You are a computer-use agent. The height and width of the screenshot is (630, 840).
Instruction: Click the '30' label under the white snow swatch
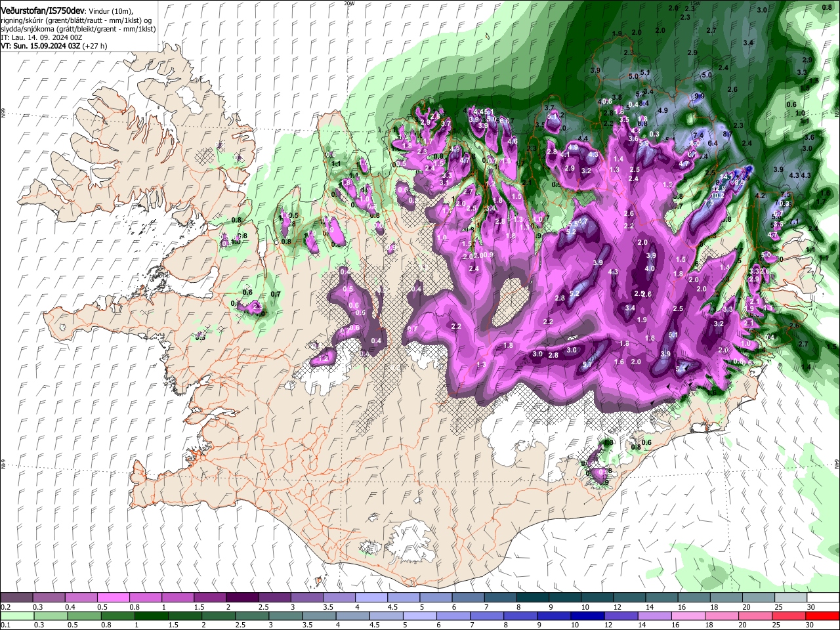pos(810,607)
